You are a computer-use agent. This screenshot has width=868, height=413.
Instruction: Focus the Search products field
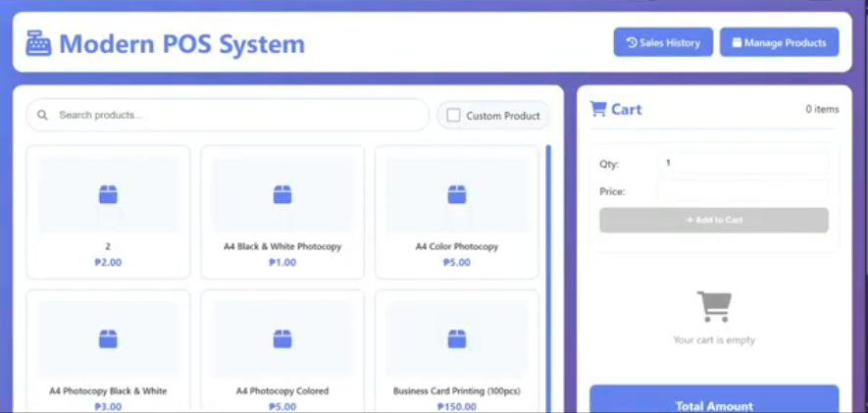(228, 115)
